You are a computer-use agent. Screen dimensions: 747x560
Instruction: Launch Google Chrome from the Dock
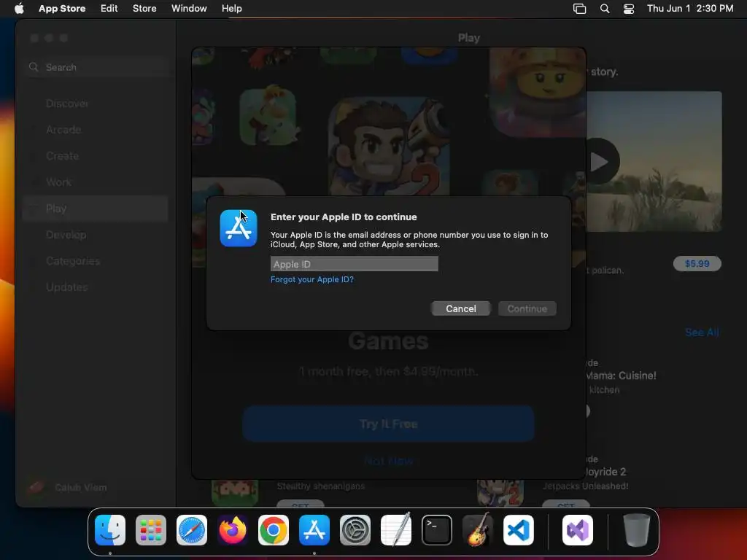pyautogui.click(x=274, y=530)
